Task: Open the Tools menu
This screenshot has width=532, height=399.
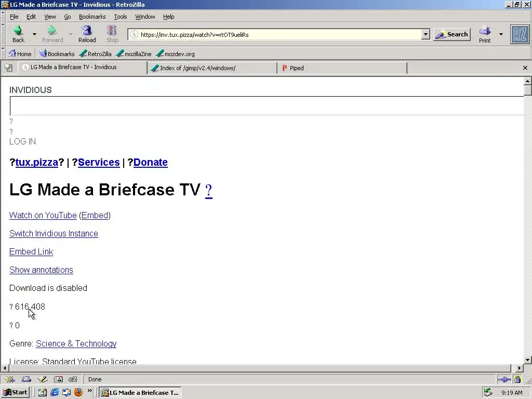Action: (121, 17)
